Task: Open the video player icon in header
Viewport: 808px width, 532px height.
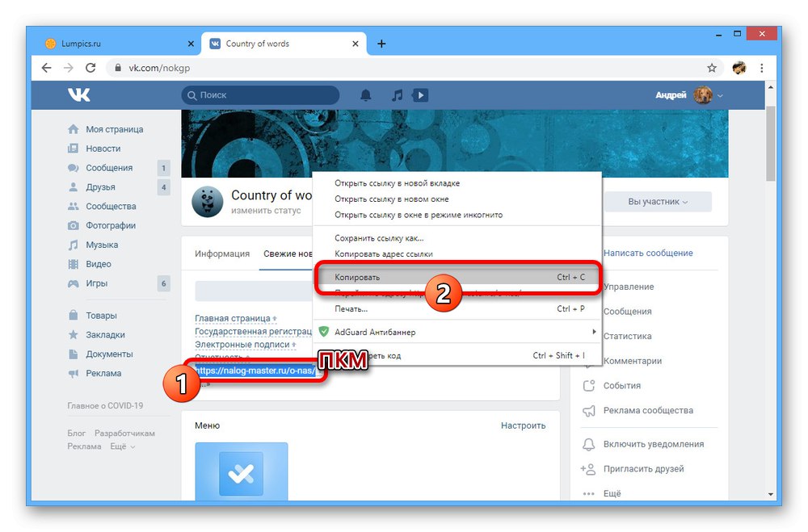Action: click(x=420, y=95)
